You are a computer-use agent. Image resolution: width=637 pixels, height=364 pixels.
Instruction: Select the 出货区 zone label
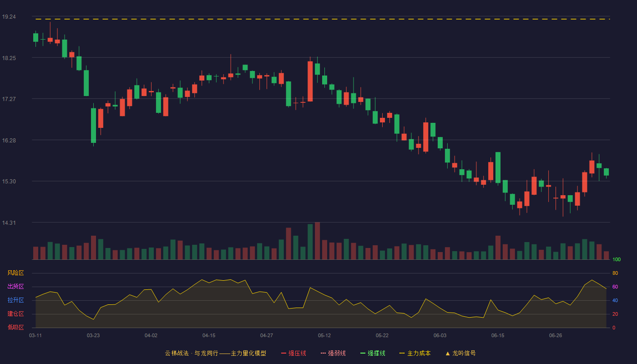coord(15,287)
